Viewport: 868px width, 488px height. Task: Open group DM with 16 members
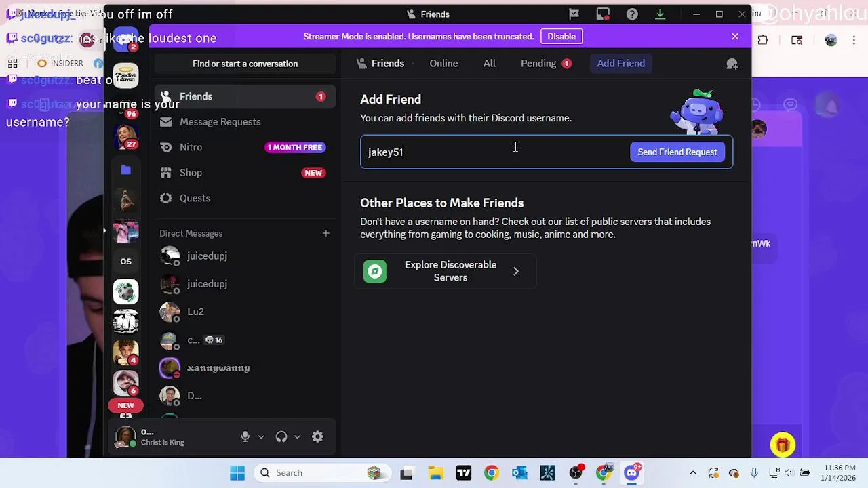pyautogui.click(x=245, y=340)
